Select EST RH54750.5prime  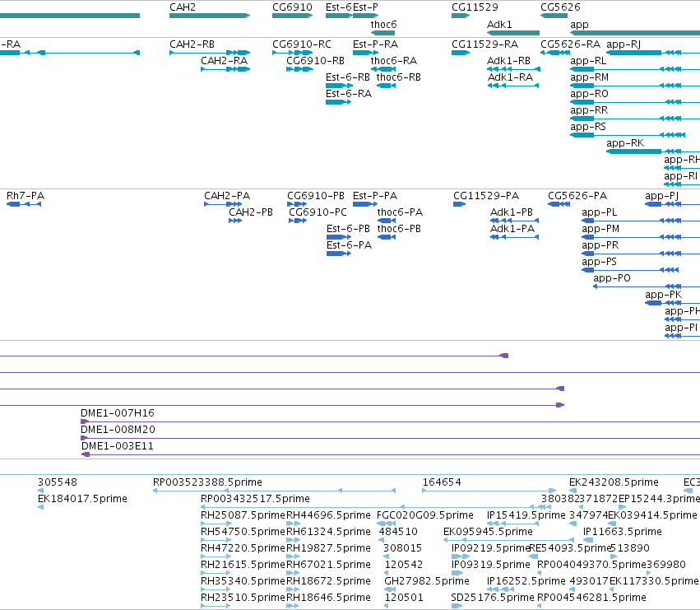(216, 540)
